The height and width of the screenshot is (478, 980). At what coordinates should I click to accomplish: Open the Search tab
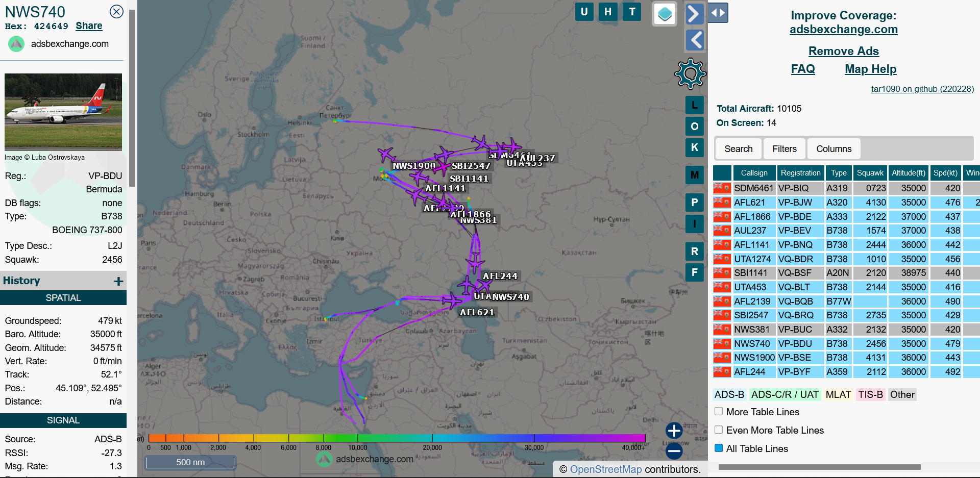[738, 149]
